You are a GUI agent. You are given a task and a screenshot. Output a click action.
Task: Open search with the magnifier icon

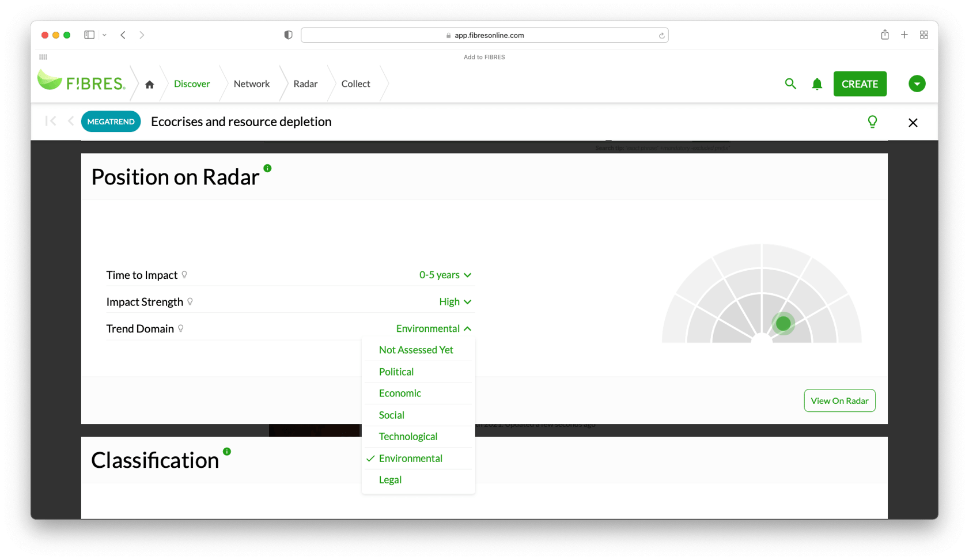pyautogui.click(x=790, y=84)
